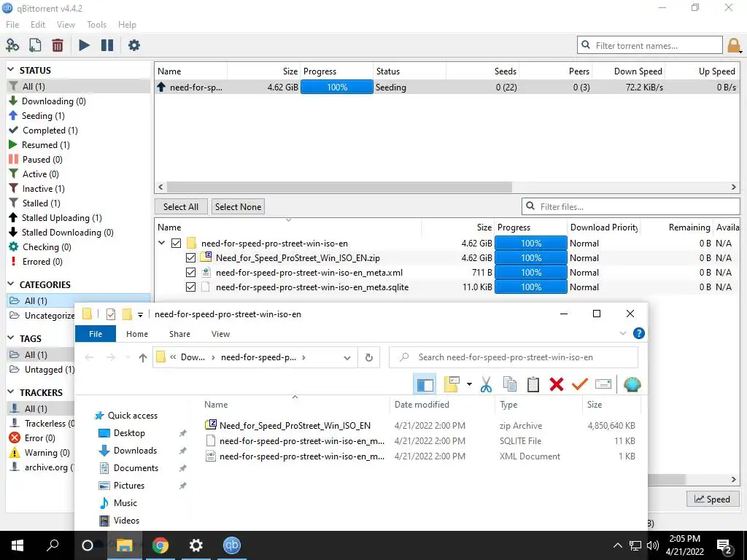747x560 pixels.
Task: Switch to the Explorer Share ribbon tab
Action: click(x=179, y=334)
